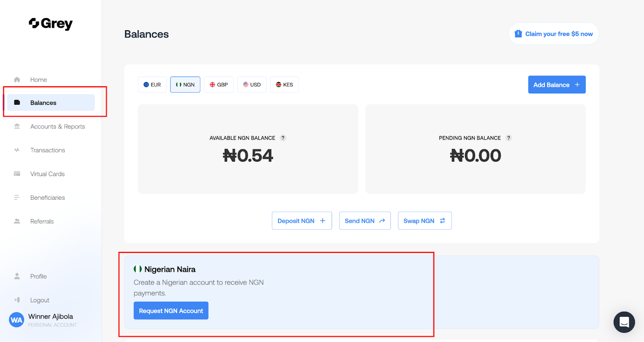Click the arrow icon on Send NGN
Screen dimensions: 644x342
click(382, 221)
